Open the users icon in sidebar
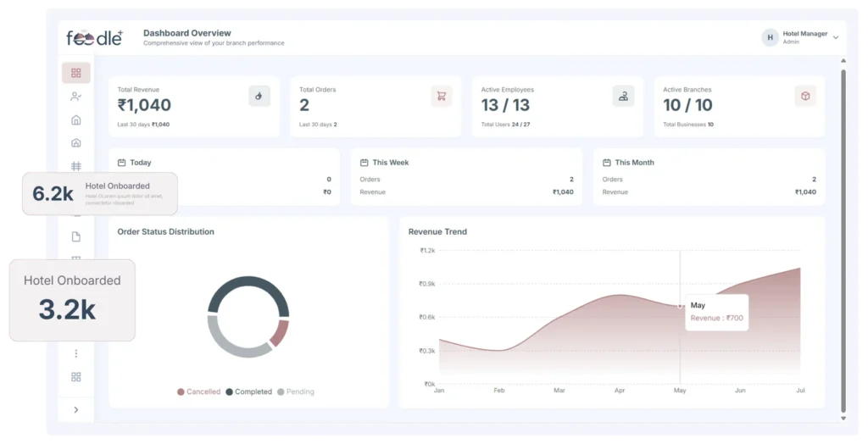Screen dimensions: 868x444 tap(75, 97)
